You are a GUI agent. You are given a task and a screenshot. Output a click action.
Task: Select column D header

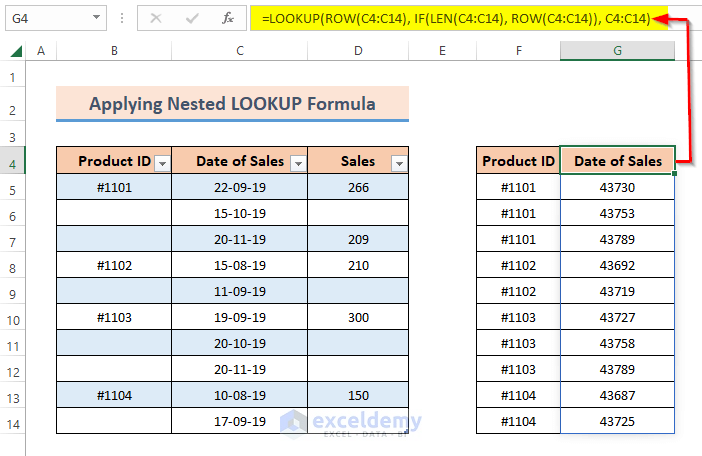358,51
